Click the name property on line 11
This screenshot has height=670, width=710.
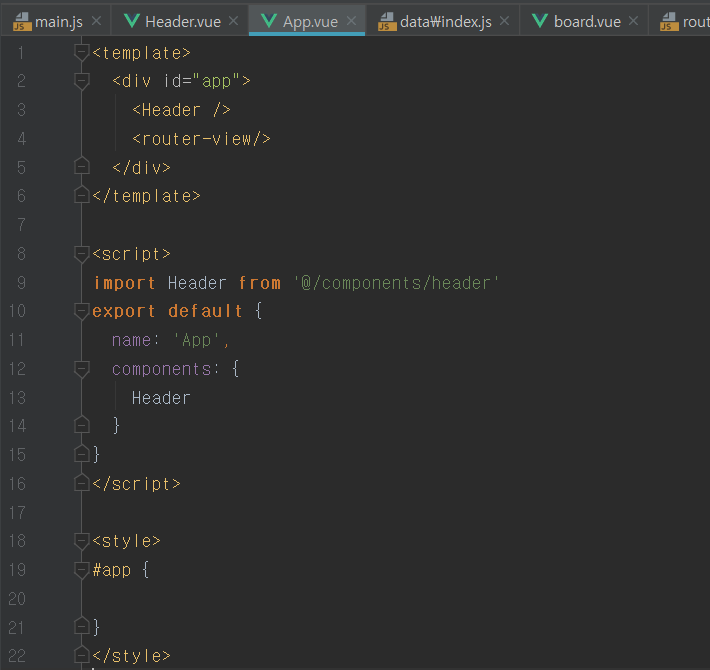point(131,340)
